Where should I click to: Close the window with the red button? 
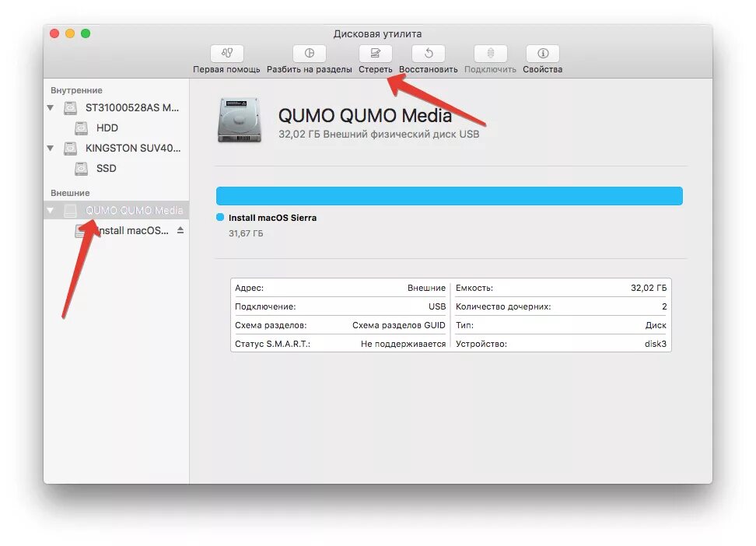(x=54, y=33)
